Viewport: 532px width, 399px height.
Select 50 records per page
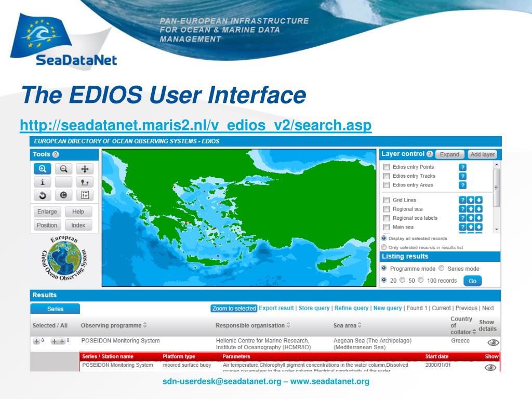[403, 280]
